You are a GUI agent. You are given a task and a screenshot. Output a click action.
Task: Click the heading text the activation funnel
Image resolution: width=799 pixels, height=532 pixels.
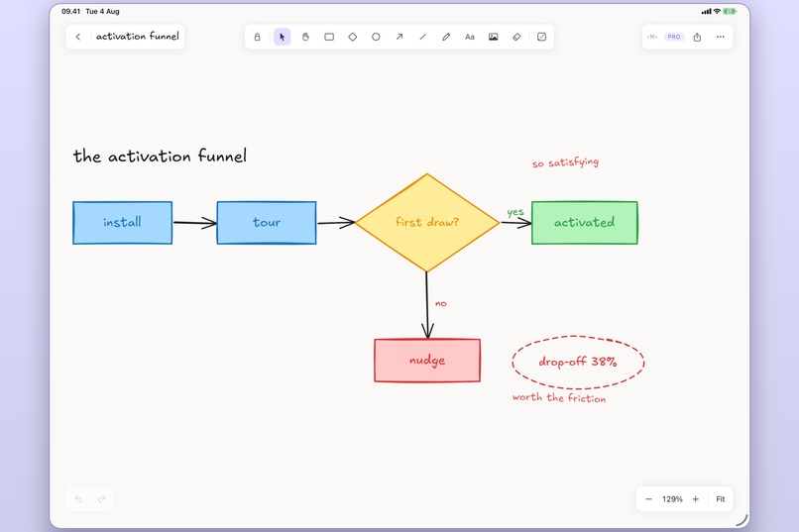pyautogui.click(x=160, y=156)
